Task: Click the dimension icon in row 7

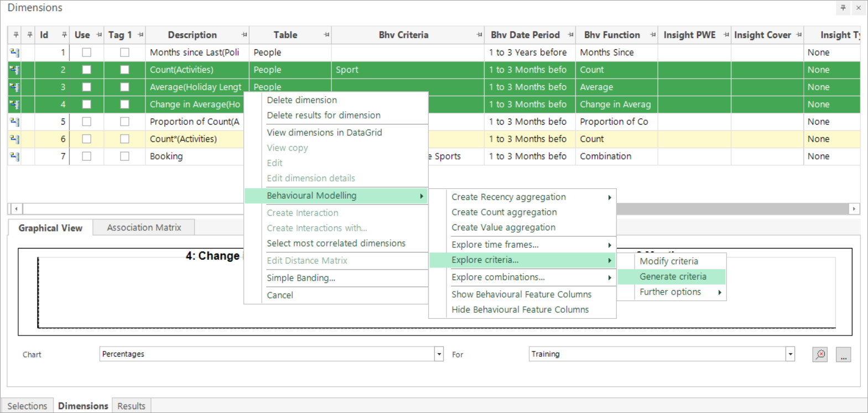Action: coord(14,156)
